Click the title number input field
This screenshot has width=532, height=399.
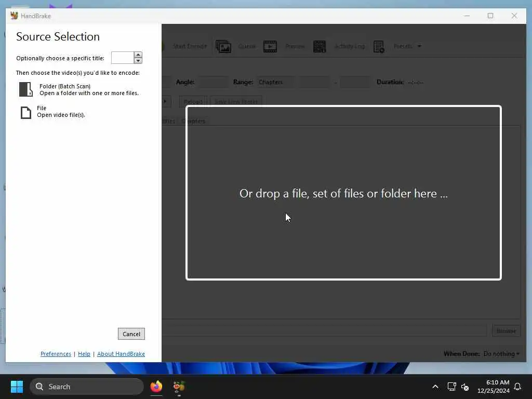[x=123, y=58]
